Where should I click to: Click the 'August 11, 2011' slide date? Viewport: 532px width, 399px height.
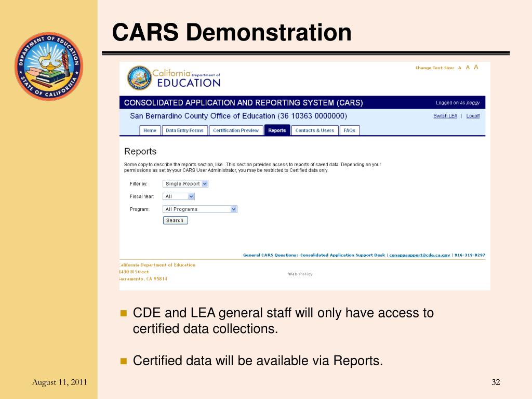[x=59, y=382]
